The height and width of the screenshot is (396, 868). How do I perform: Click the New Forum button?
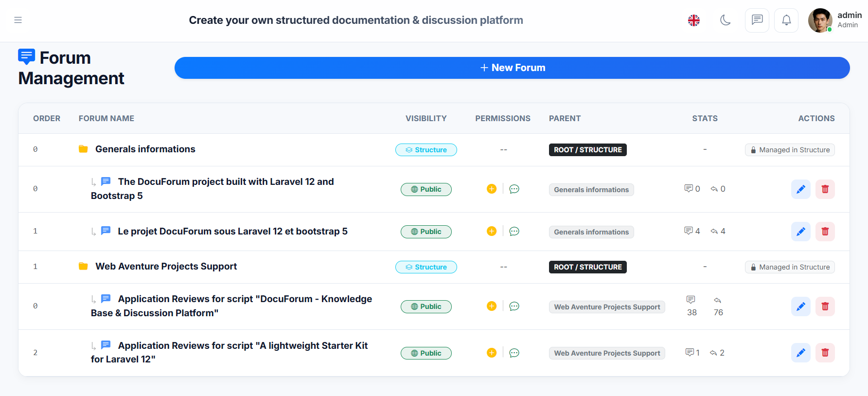[512, 68]
